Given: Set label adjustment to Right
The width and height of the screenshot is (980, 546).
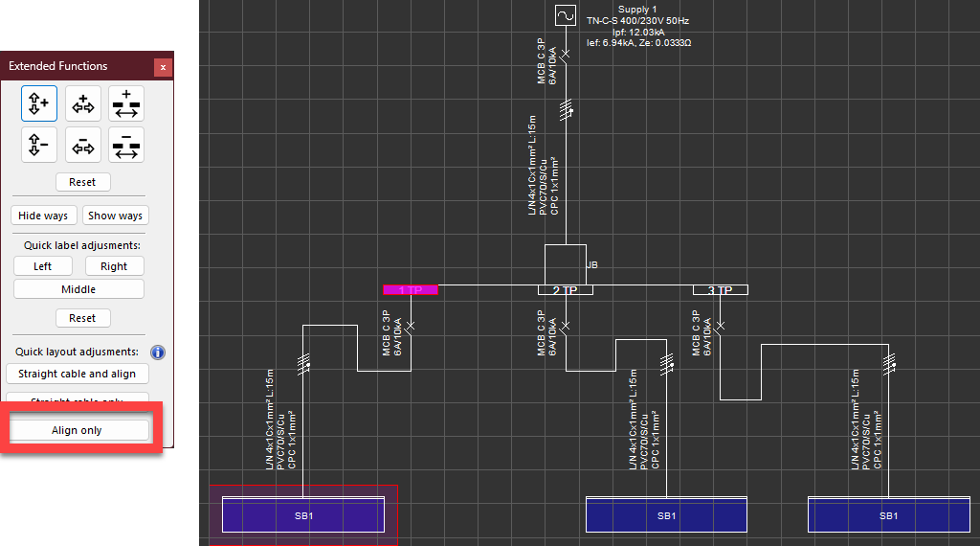Looking at the screenshot, I should coord(114,266).
